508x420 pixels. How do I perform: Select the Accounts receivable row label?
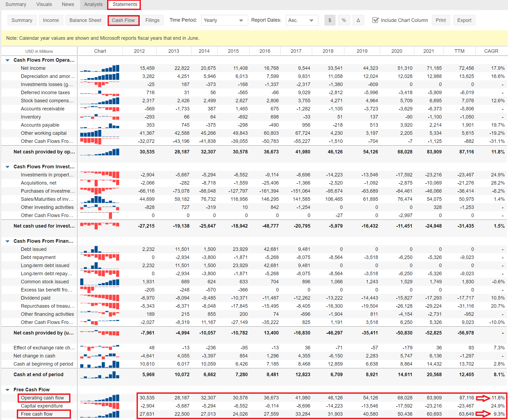pyautogui.click(x=43, y=109)
